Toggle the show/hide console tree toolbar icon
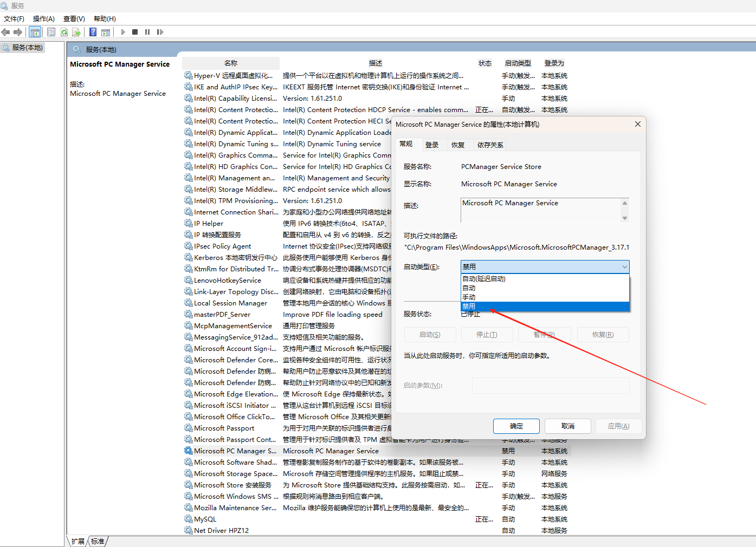 click(35, 32)
